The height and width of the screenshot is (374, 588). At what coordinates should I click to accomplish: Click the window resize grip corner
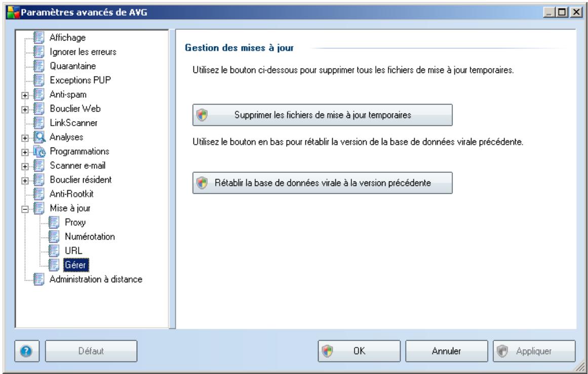click(x=580, y=366)
